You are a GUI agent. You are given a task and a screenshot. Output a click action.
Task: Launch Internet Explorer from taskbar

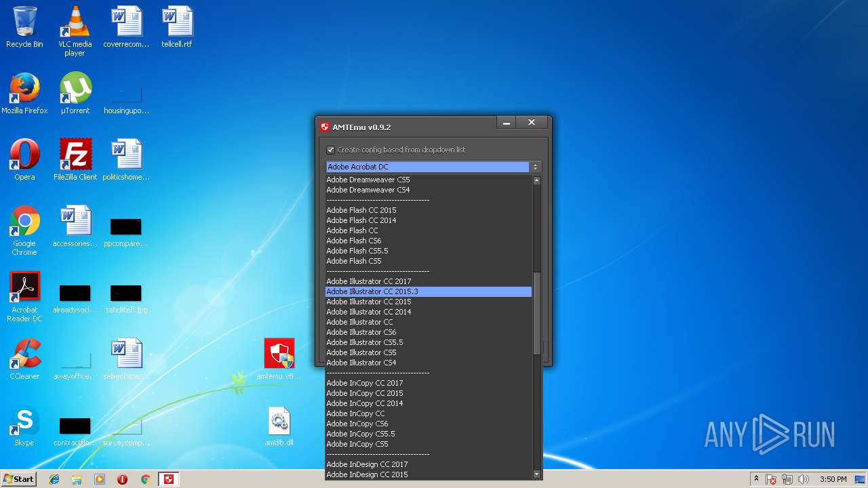(54, 479)
